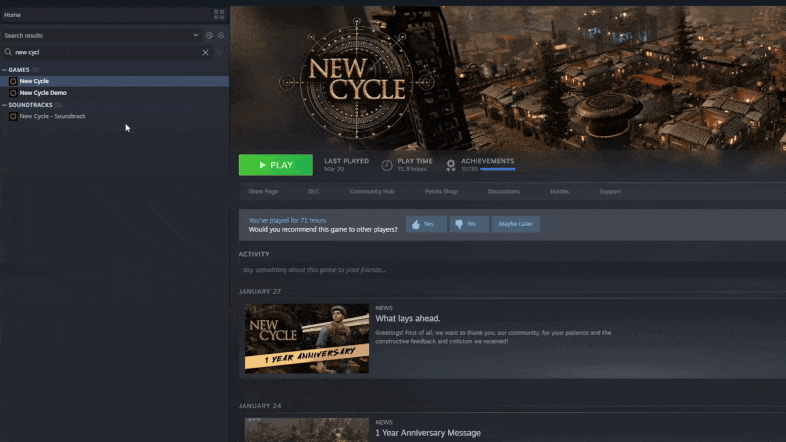The height and width of the screenshot is (442, 786).
Task: Open the Community Hub tab
Action: [x=372, y=191]
